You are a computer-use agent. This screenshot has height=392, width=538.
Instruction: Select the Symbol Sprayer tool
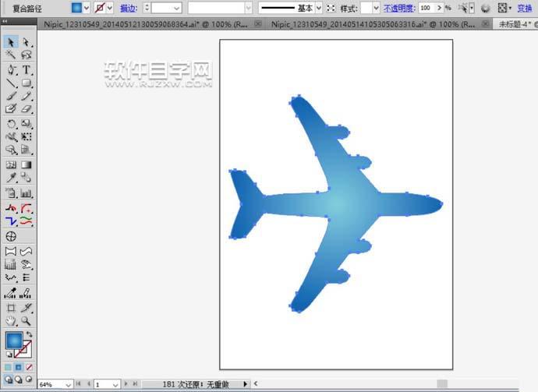click(11, 193)
